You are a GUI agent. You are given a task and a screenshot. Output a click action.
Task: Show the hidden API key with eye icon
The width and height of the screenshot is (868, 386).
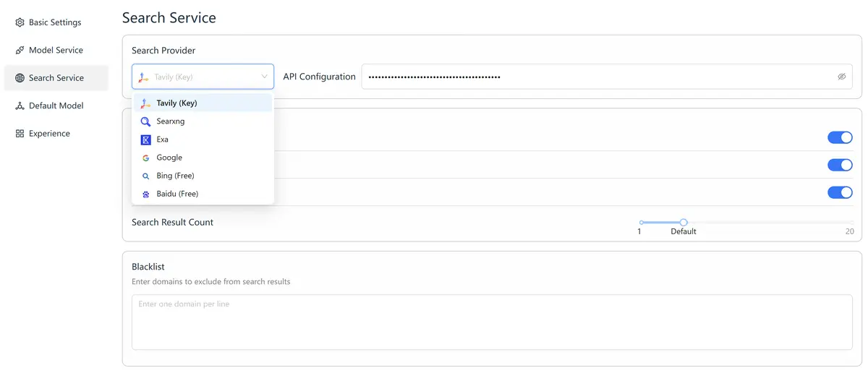(841, 77)
